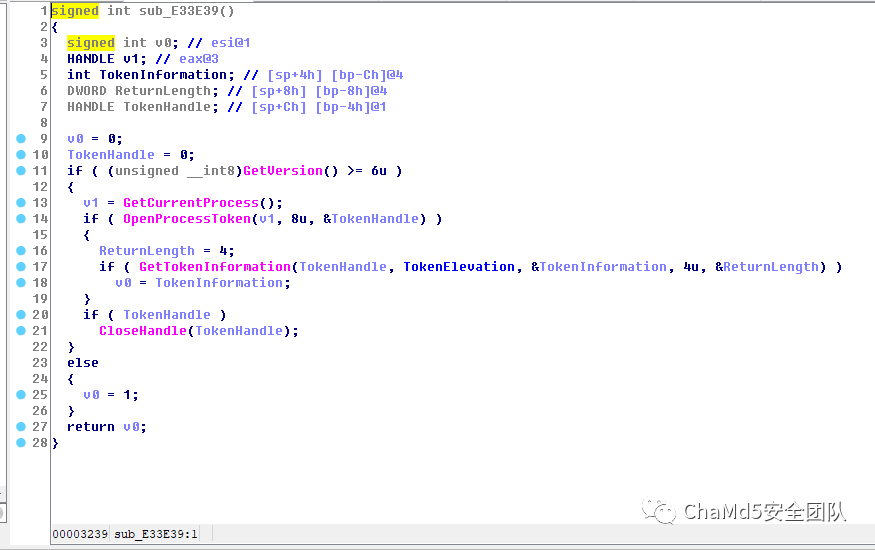Click the esi@1 register comment
The image size is (875, 550).
[x=230, y=42]
